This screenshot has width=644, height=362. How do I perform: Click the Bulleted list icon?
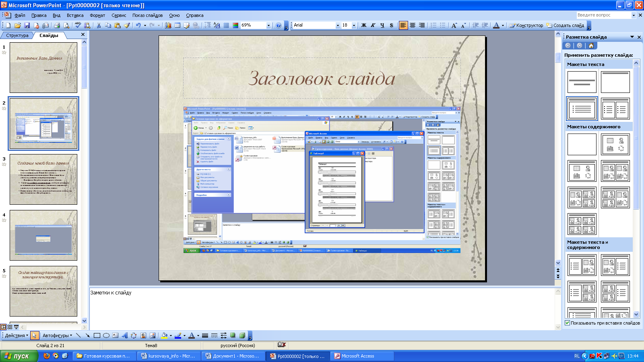443,25
